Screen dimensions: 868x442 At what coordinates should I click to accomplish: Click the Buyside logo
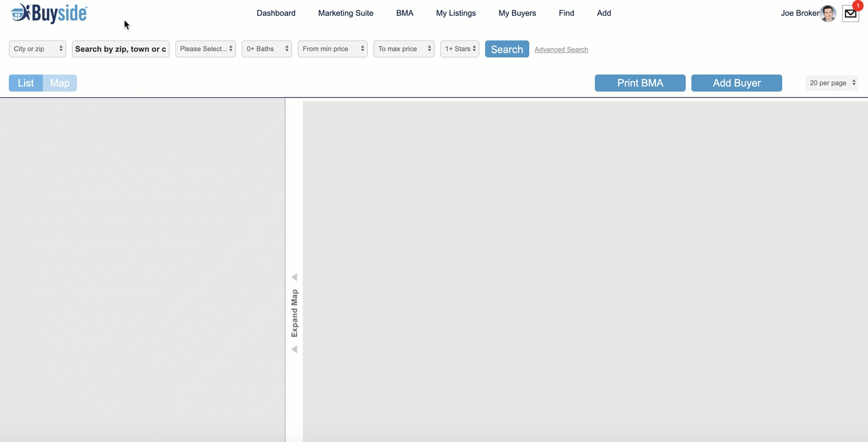pos(49,13)
